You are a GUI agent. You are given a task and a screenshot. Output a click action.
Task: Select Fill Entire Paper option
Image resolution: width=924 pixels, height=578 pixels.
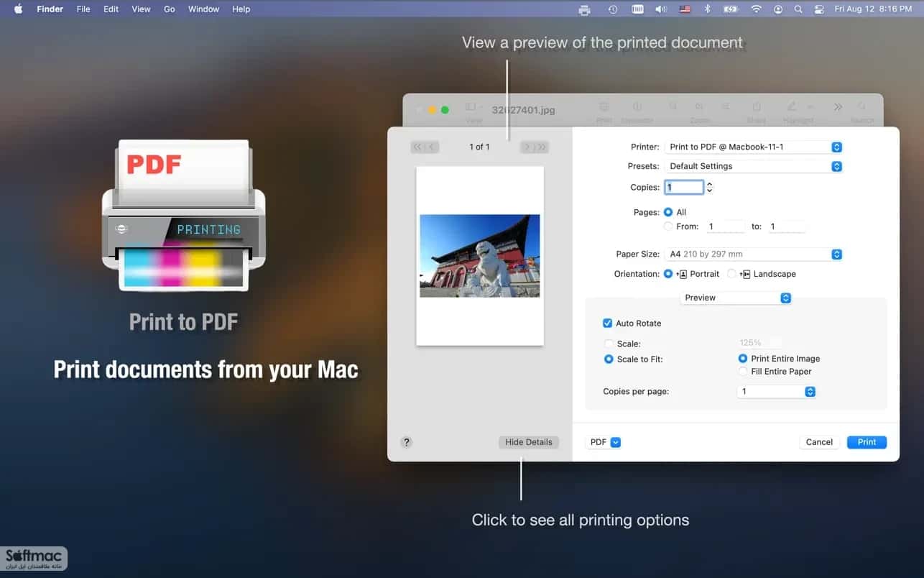[x=743, y=372]
